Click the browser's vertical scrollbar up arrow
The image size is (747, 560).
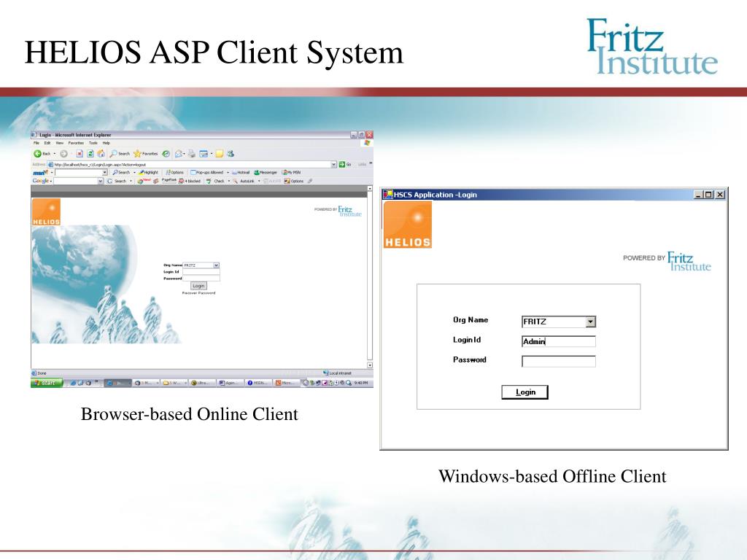[x=370, y=189]
